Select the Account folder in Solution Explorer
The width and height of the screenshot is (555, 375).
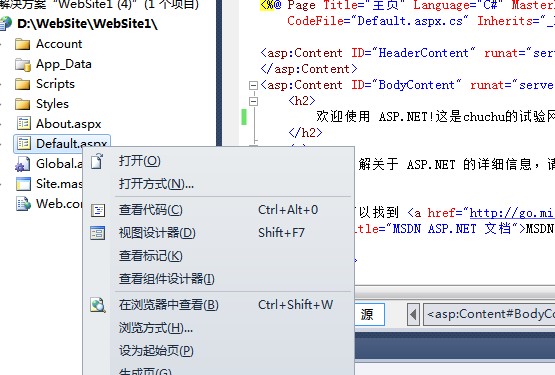coord(59,44)
